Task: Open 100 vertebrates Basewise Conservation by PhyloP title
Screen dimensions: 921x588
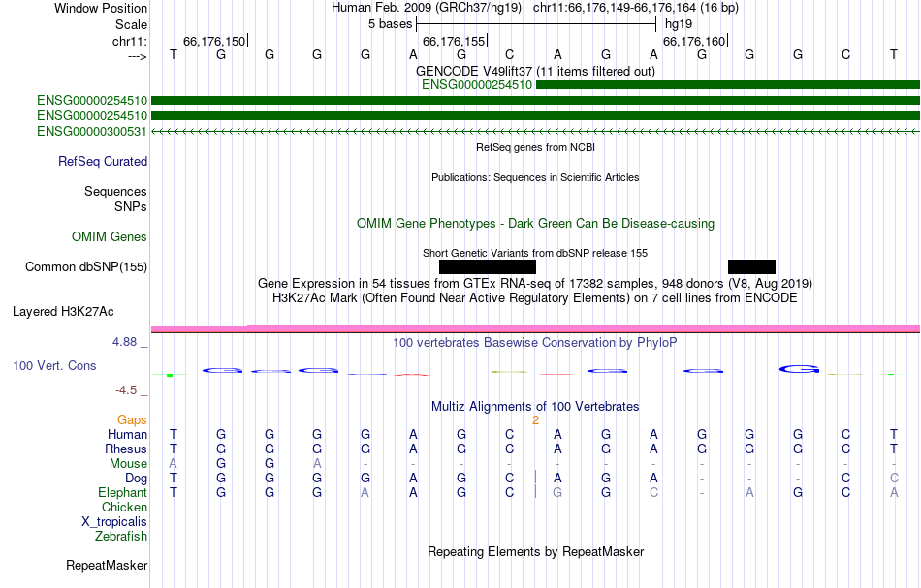Action: (535, 343)
